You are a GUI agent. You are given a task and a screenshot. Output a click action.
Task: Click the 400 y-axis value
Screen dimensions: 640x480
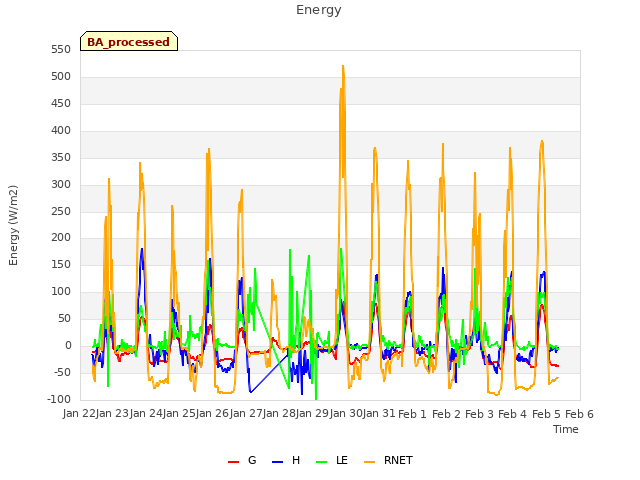pos(61,130)
